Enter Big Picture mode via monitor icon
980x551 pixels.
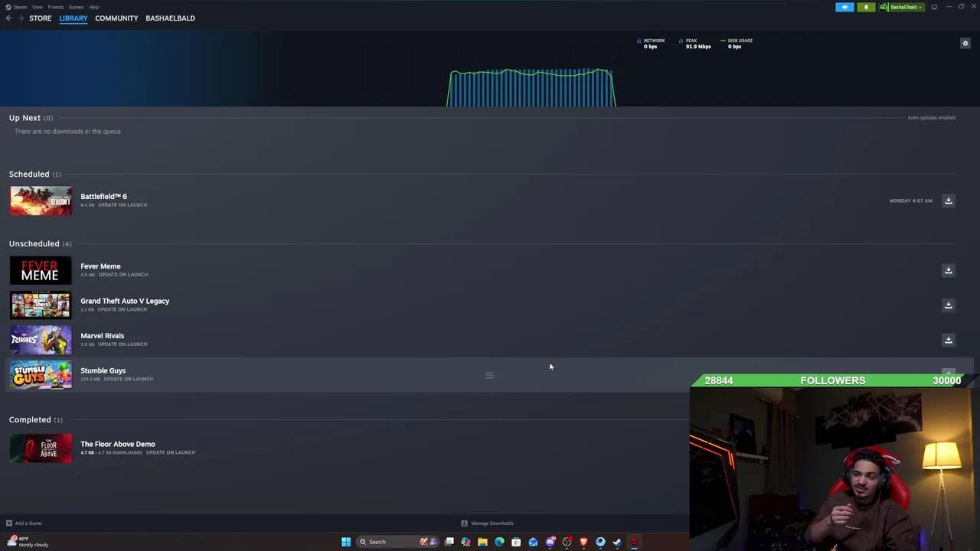pyautogui.click(x=935, y=7)
